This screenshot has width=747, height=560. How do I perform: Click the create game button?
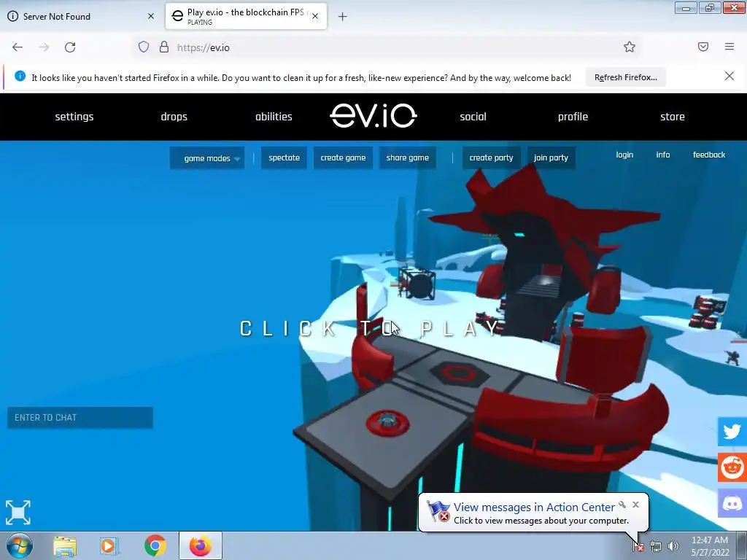(x=343, y=157)
